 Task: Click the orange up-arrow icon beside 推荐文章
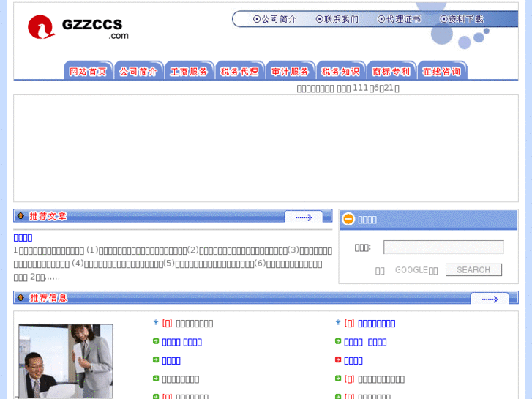20,216
